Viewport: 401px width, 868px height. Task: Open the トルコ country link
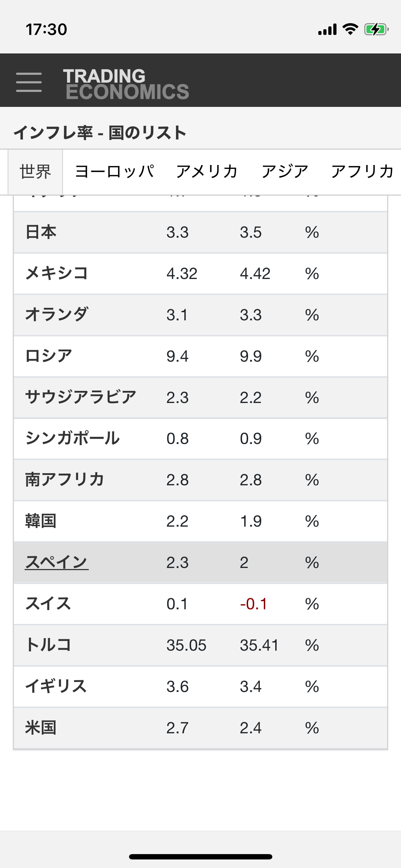48,645
